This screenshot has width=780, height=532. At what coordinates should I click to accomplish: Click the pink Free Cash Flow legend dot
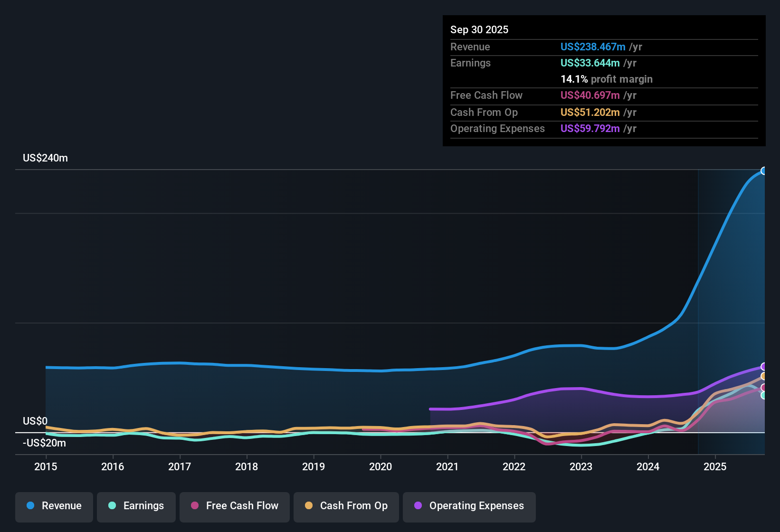point(194,506)
